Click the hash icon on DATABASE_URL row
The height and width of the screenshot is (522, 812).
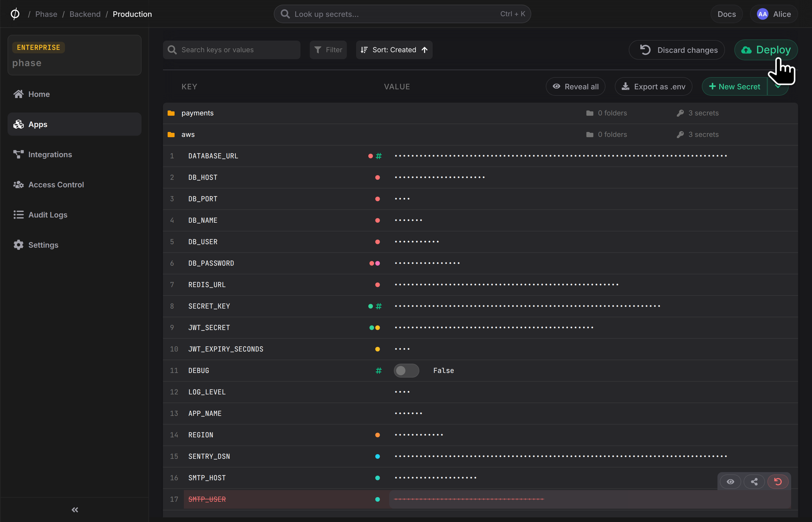tap(378, 156)
